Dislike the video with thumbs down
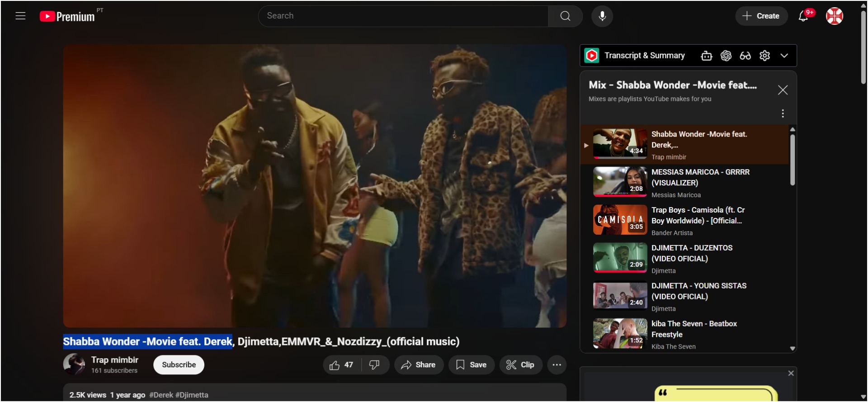This screenshot has width=868, height=402. coord(375,365)
